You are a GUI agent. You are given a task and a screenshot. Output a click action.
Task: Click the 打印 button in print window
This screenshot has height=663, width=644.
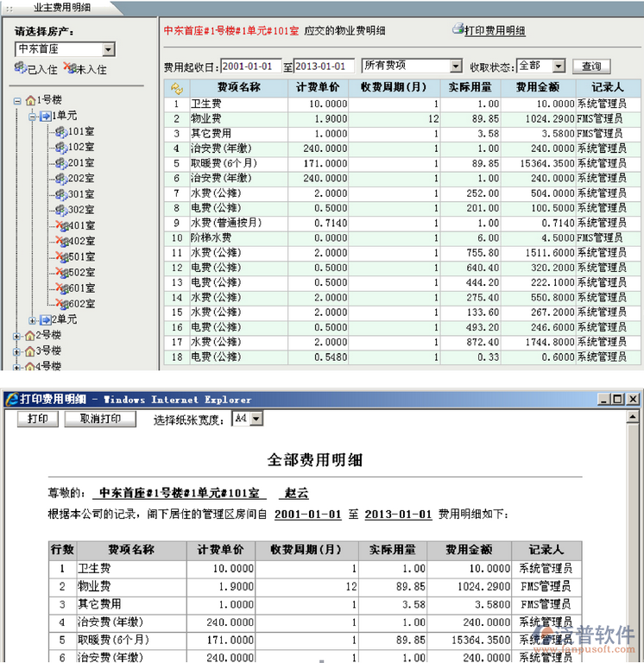click(x=38, y=419)
